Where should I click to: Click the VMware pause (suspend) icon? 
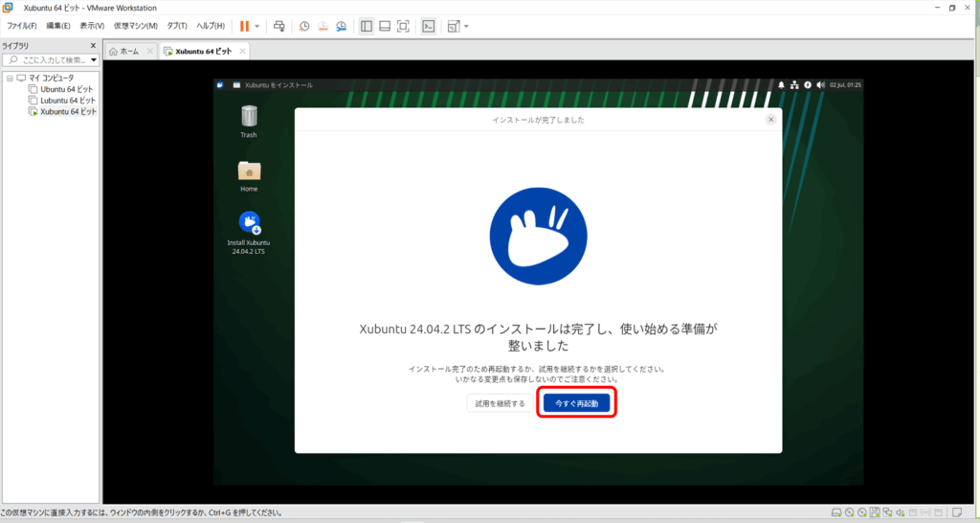[x=245, y=26]
